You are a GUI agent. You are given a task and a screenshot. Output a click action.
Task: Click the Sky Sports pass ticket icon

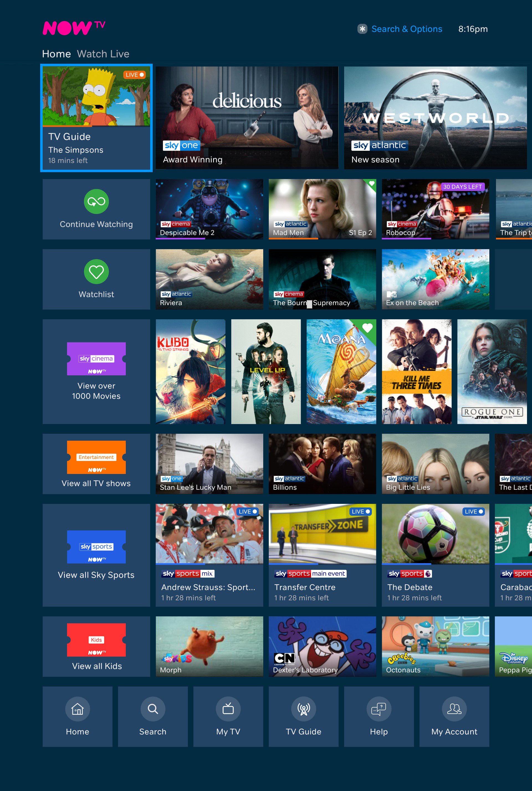(96, 547)
